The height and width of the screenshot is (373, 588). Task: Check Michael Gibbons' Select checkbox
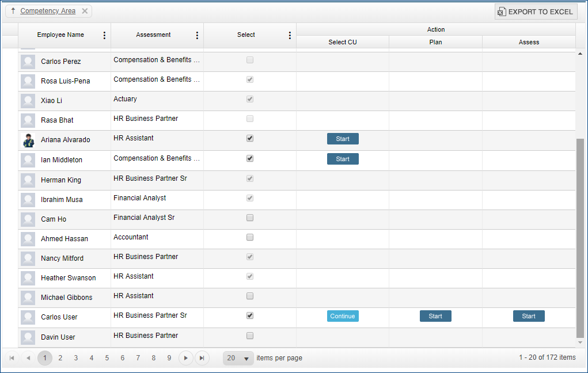pyautogui.click(x=249, y=296)
